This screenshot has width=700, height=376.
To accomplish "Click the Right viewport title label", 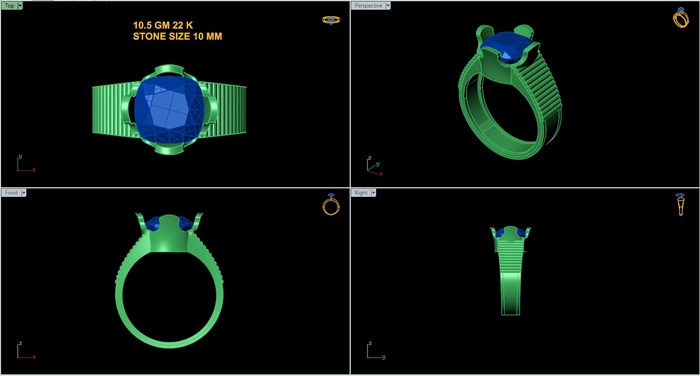I will pos(361,192).
